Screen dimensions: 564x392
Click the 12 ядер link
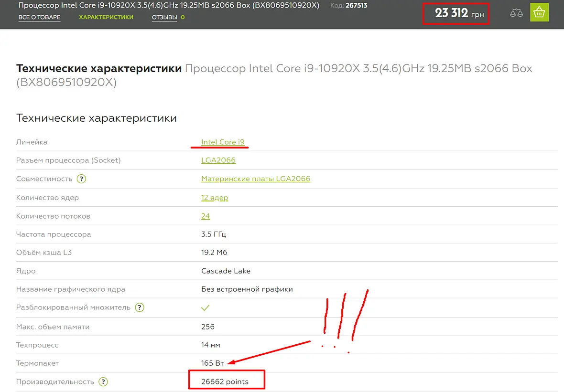[215, 198]
